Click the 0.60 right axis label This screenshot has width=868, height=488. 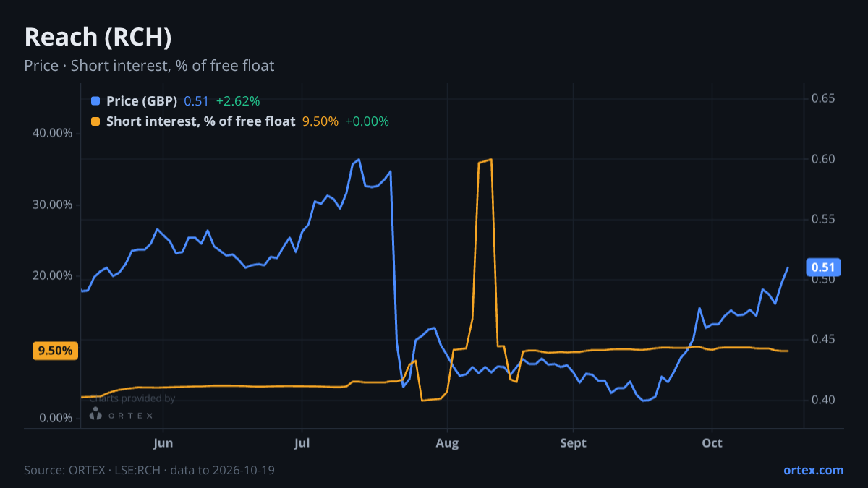point(823,159)
